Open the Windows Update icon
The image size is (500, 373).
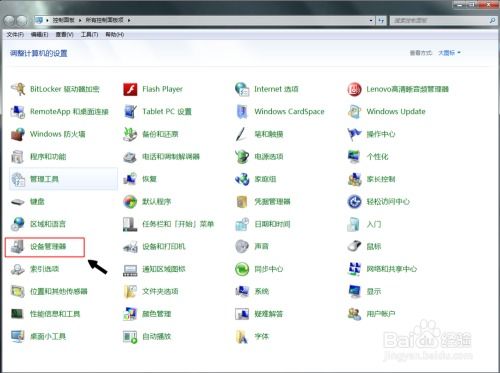[354, 112]
